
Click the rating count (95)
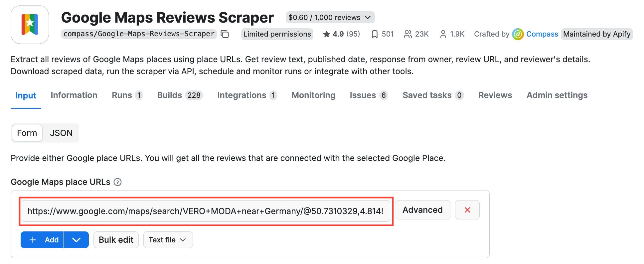point(353,34)
